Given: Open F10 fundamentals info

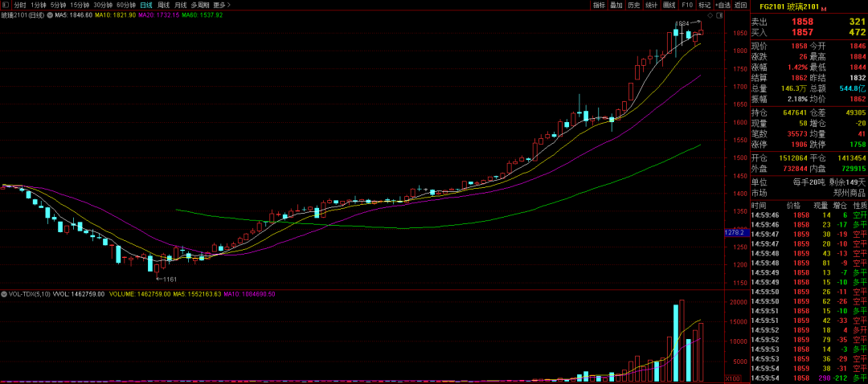Looking at the screenshot, I should [x=687, y=5].
